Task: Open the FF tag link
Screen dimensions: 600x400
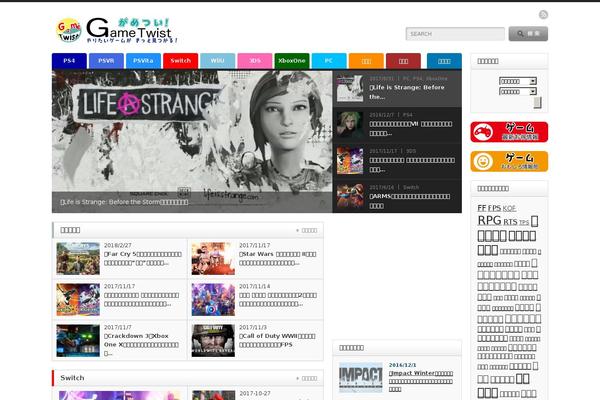Action: (481, 208)
